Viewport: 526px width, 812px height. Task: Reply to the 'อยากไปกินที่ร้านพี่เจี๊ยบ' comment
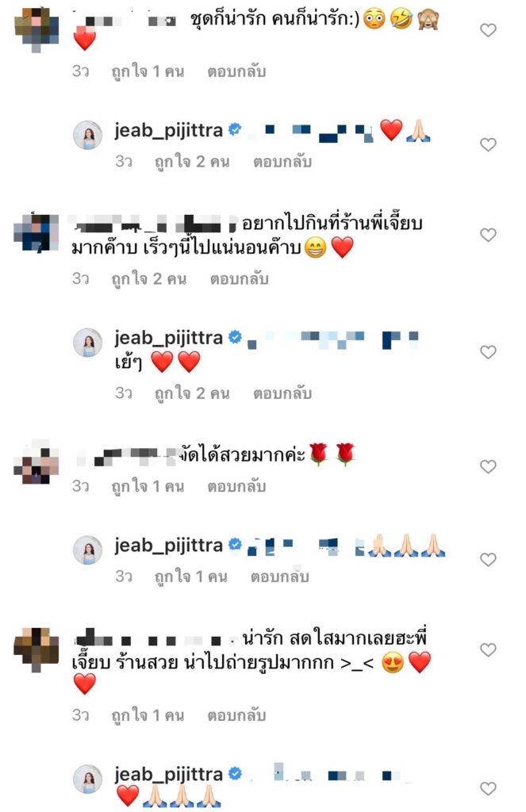239,279
